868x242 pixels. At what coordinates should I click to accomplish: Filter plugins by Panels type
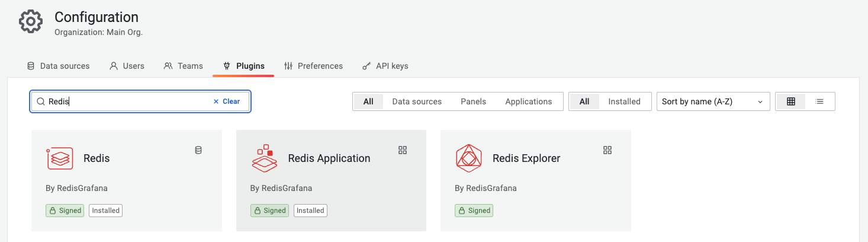pos(473,101)
